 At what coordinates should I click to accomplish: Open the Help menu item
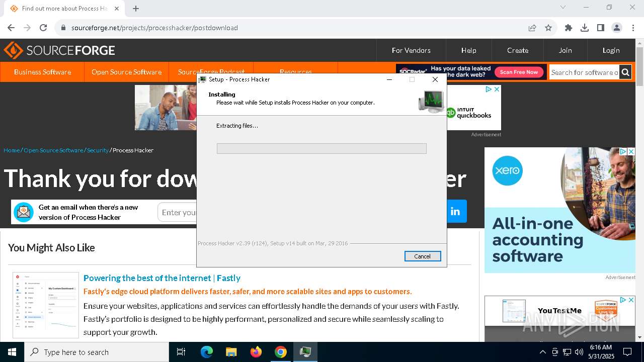point(469,50)
